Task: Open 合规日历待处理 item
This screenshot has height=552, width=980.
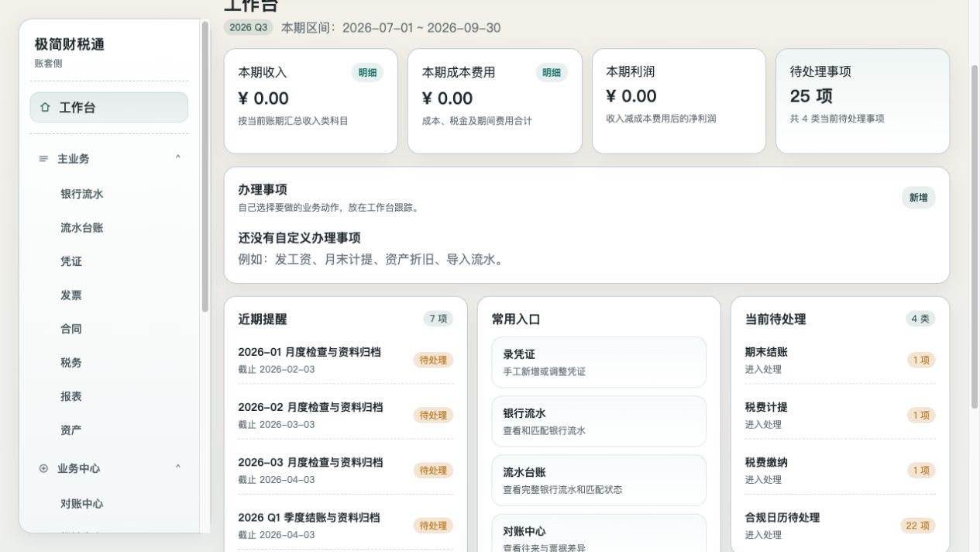Action: click(x=840, y=525)
